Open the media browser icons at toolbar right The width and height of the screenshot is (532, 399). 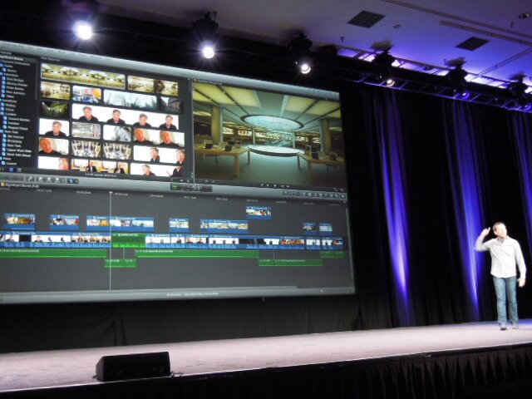(x=320, y=194)
